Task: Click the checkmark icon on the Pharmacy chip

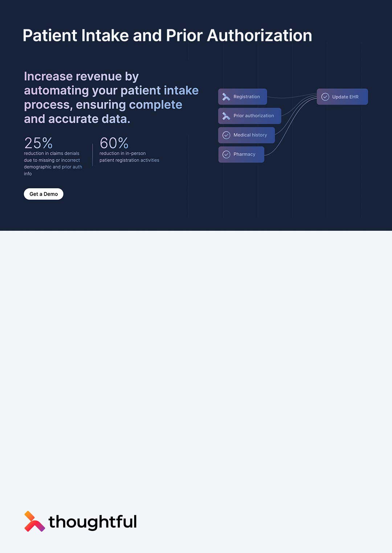Action: (x=226, y=154)
